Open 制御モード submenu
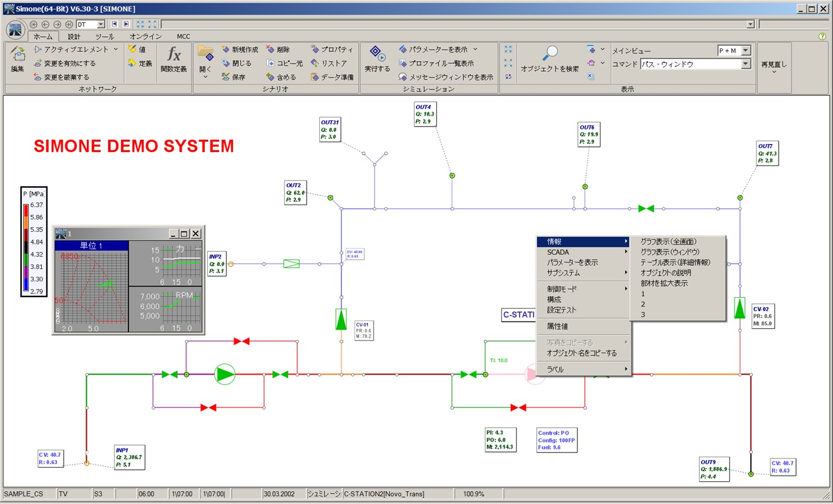Image resolution: width=833 pixels, height=504 pixels. pyautogui.click(x=583, y=289)
